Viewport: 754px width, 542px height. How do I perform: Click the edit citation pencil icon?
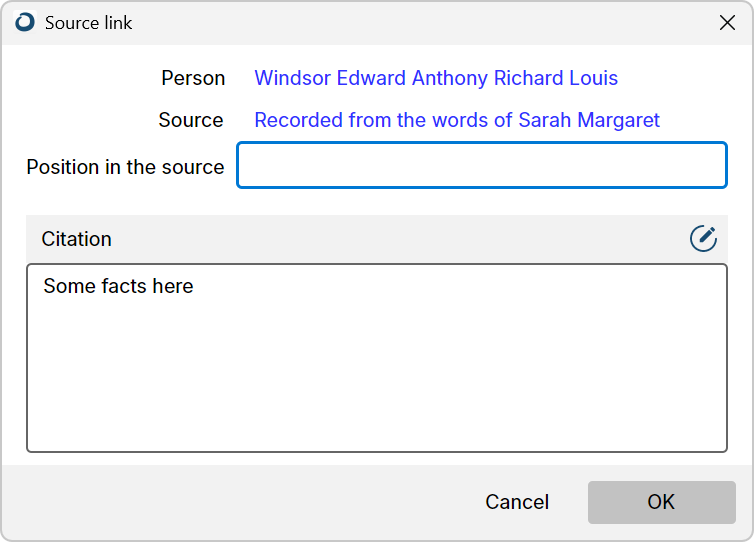coord(703,239)
